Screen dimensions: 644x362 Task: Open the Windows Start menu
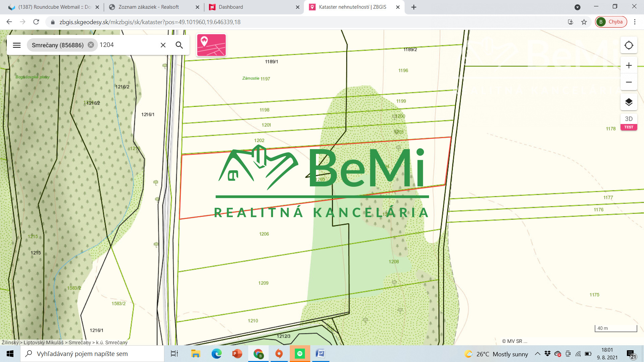[10, 354]
